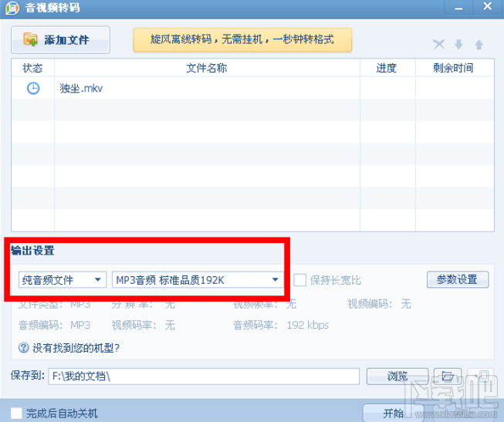Click the 文件名称 column header
504x422 pixels.
[x=207, y=68]
